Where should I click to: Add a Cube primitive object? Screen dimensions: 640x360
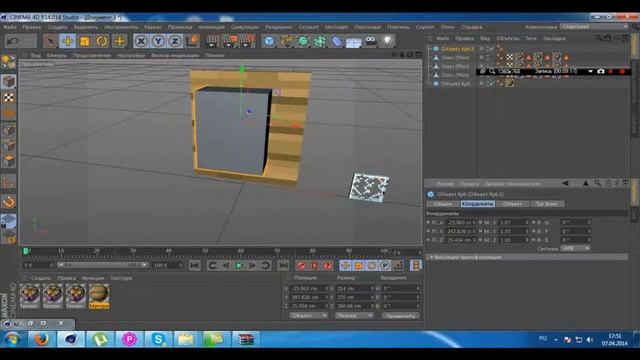pos(269,41)
